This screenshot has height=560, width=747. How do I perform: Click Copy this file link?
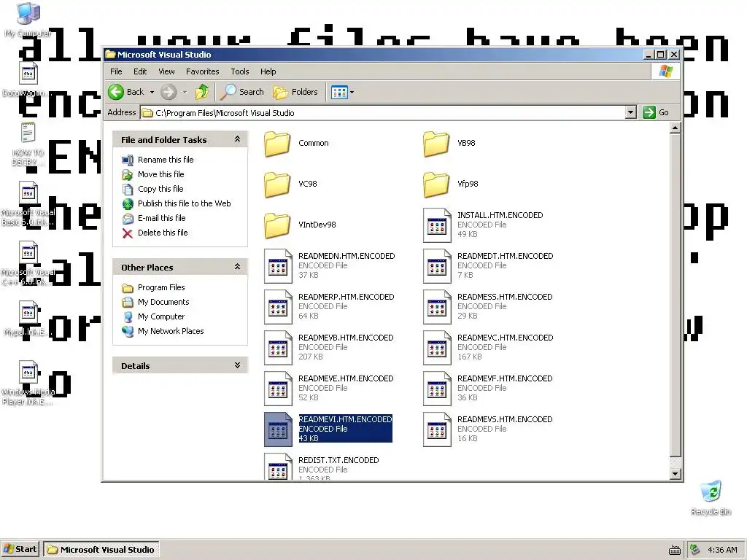160,189
